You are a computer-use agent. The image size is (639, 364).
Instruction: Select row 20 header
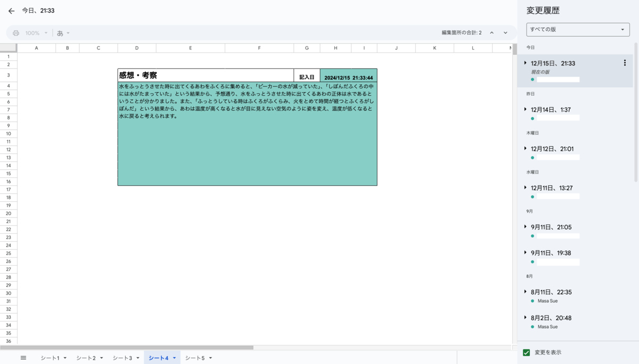pyautogui.click(x=9, y=213)
